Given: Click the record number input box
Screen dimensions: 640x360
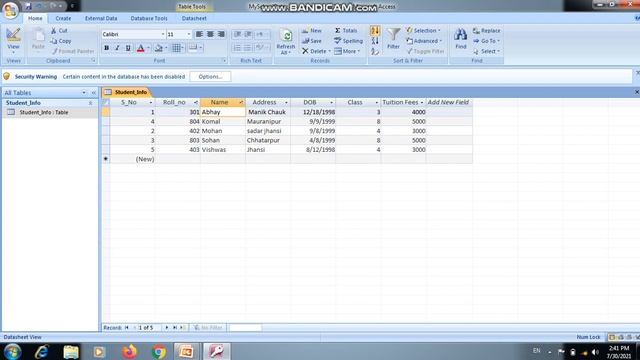Looking at the screenshot, I should 149,328.
